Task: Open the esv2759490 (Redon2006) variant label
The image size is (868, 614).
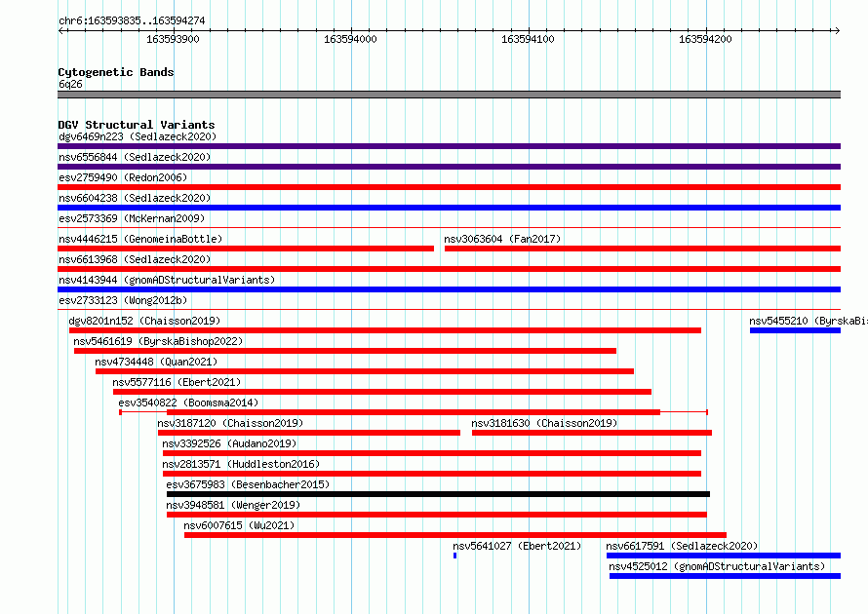Action: tap(123, 177)
